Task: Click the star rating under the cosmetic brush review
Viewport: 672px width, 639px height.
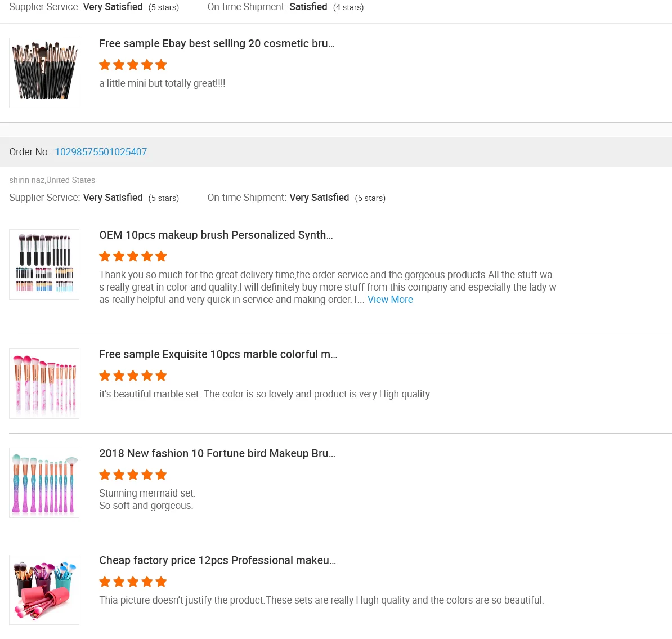Action: click(133, 65)
